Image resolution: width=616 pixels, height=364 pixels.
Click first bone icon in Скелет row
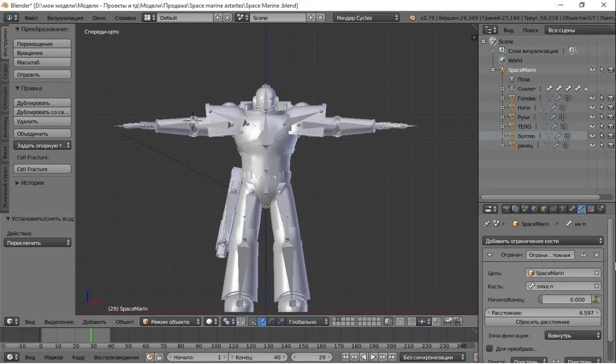(549, 89)
